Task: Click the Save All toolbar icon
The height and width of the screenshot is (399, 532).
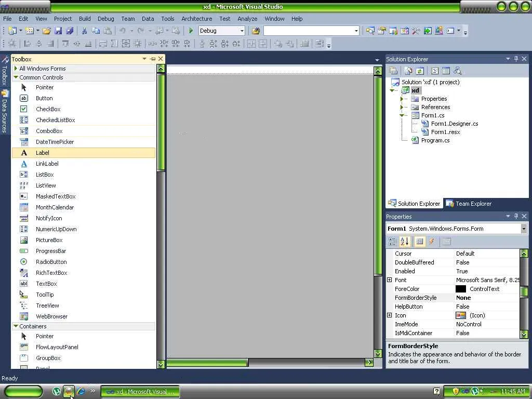Action: 70,31
